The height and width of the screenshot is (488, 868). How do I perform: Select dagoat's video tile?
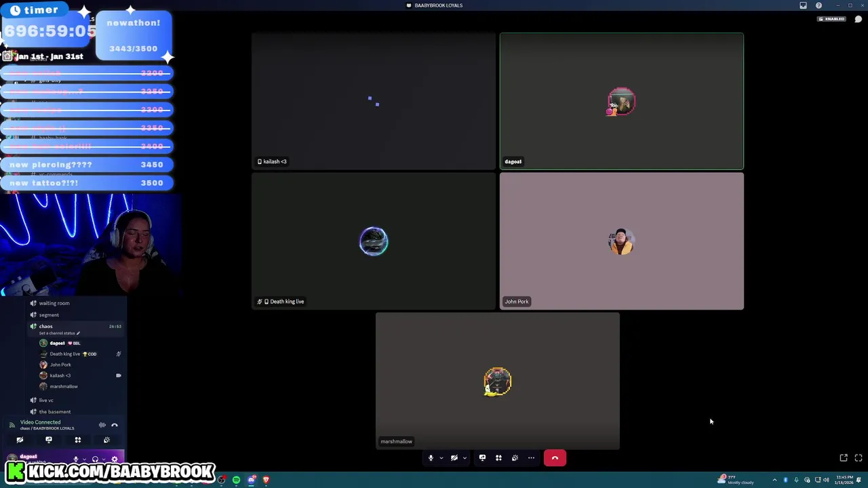[621, 101]
